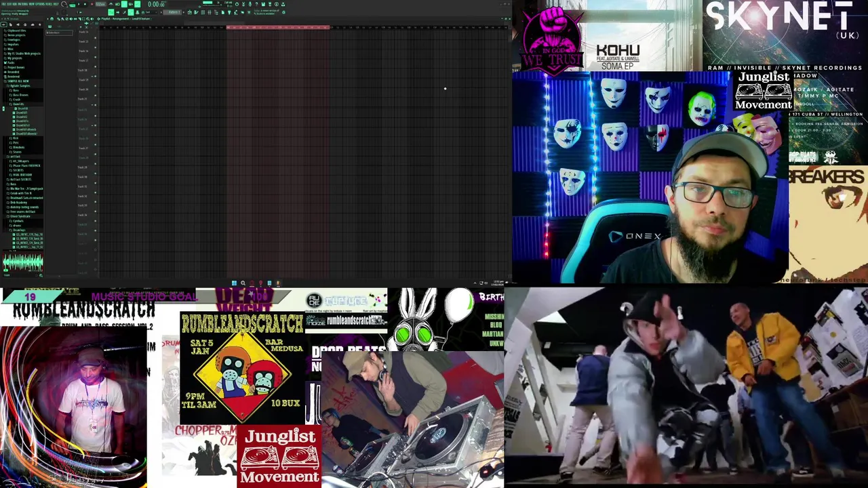Click the tempo BPM field
868x488 pixels.
(100, 4)
